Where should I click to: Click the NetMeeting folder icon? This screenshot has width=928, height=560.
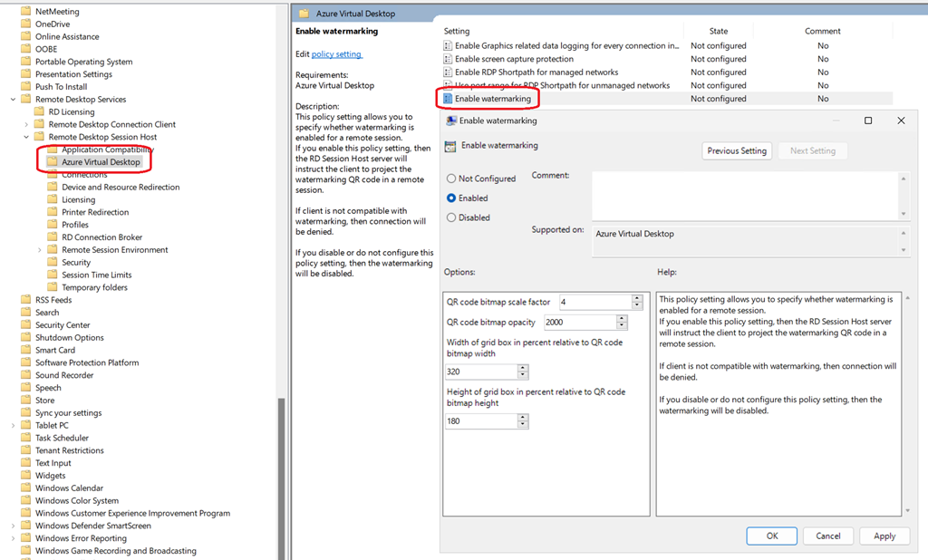[x=25, y=11]
